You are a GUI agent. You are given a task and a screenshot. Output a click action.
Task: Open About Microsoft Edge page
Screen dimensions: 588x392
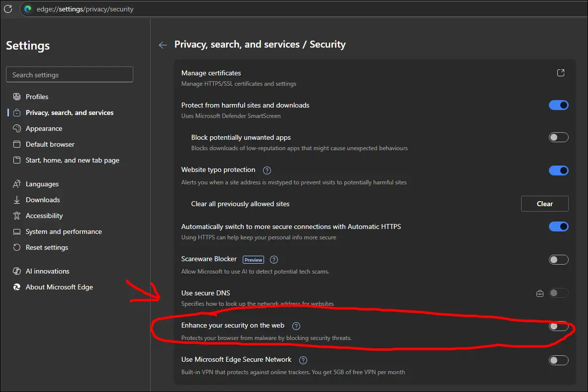pyautogui.click(x=59, y=287)
